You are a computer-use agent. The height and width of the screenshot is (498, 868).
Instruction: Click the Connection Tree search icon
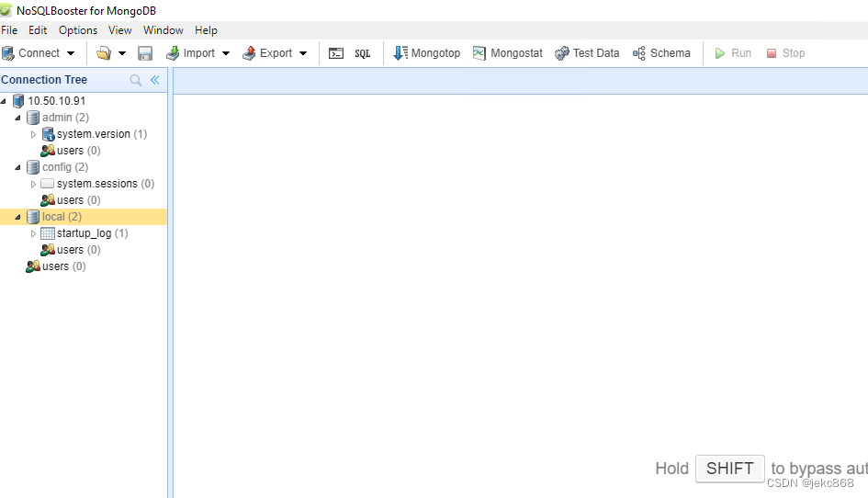(136, 80)
